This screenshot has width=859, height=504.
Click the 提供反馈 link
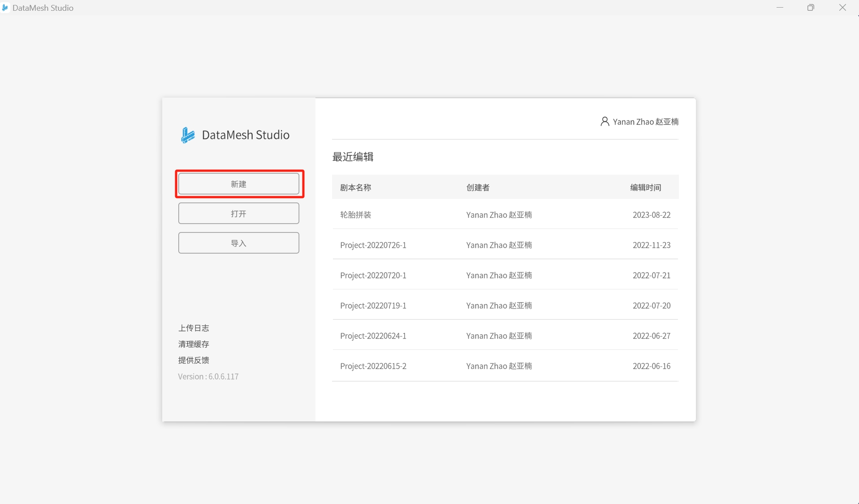pyautogui.click(x=194, y=360)
